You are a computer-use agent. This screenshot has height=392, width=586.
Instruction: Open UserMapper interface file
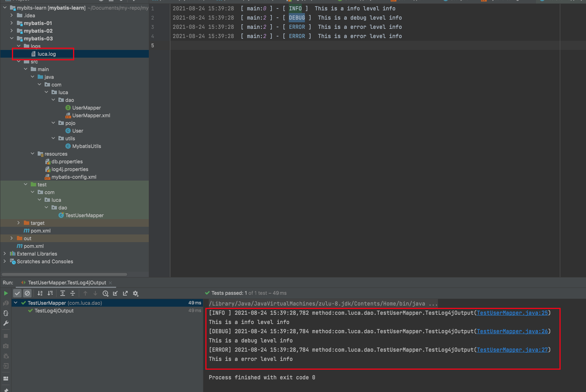tap(87, 108)
